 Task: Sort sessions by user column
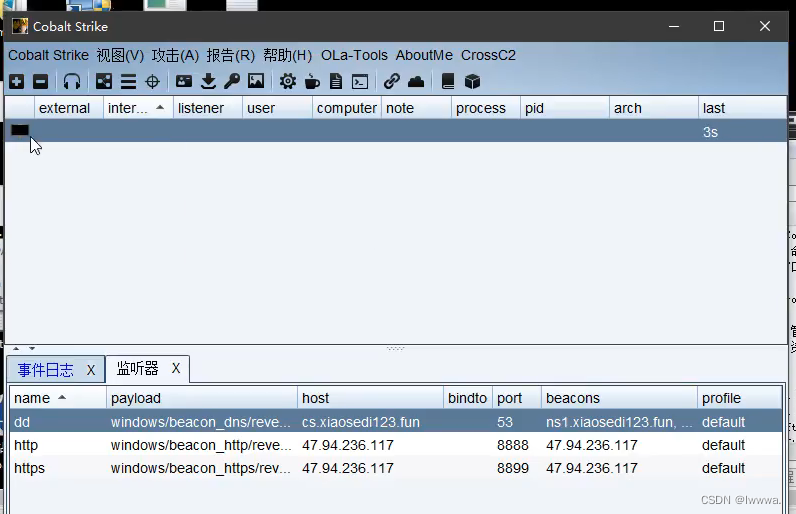tap(277, 108)
